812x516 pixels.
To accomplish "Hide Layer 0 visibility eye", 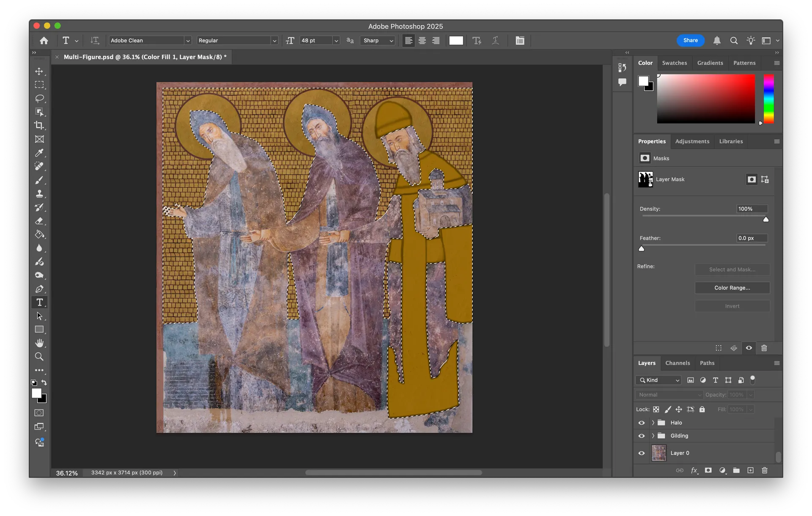I will coord(642,453).
